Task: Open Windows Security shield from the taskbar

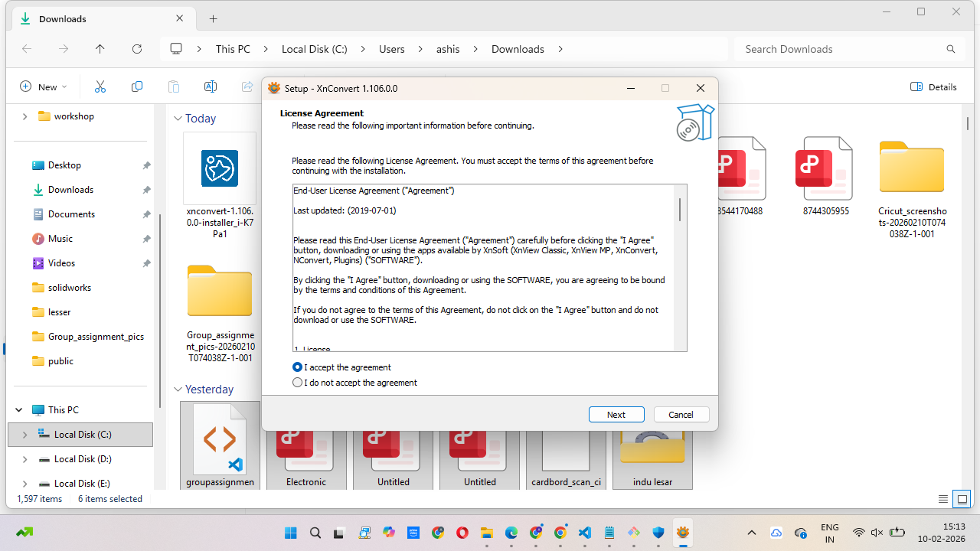Action: click(658, 533)
